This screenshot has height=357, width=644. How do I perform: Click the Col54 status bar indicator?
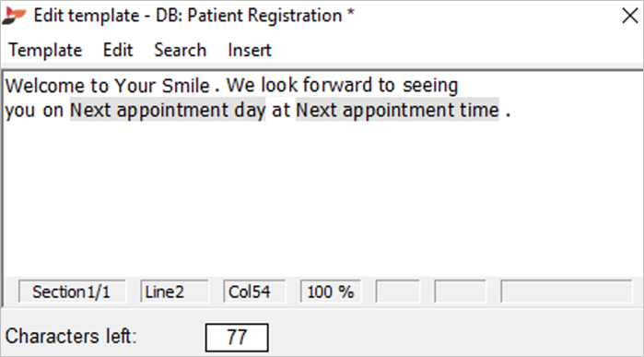[x=254, y=292]
